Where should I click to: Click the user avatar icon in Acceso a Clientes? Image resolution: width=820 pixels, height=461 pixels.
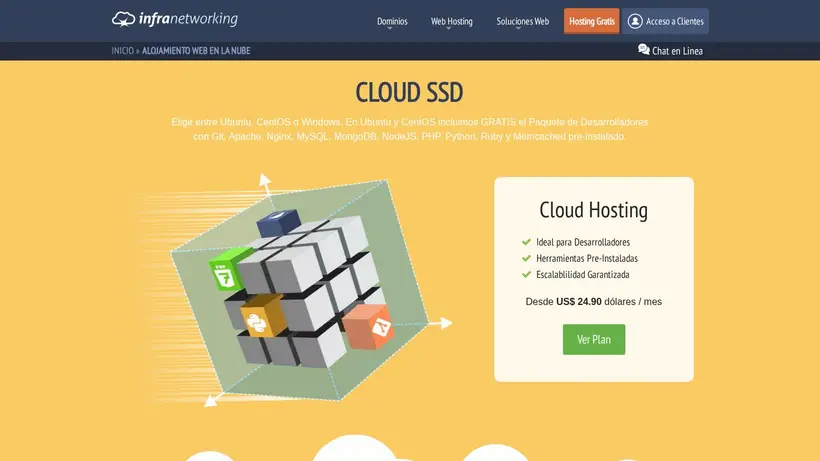click(635, 21)
